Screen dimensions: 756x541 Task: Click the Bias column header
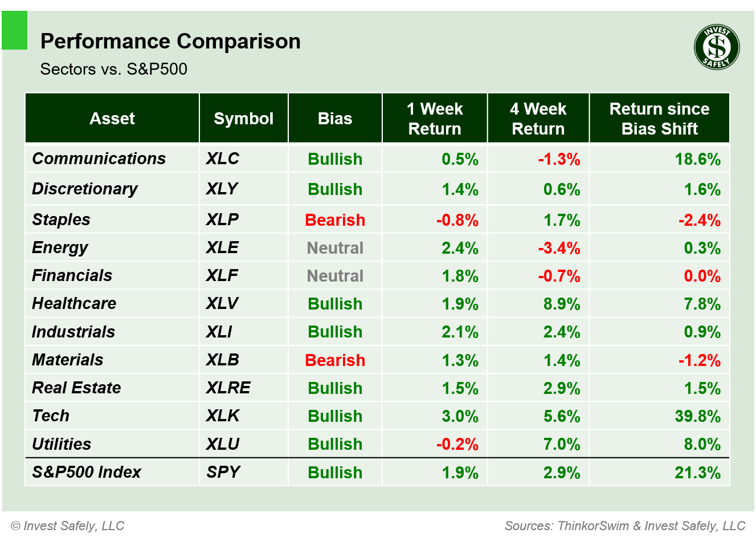tap(335, 119)
